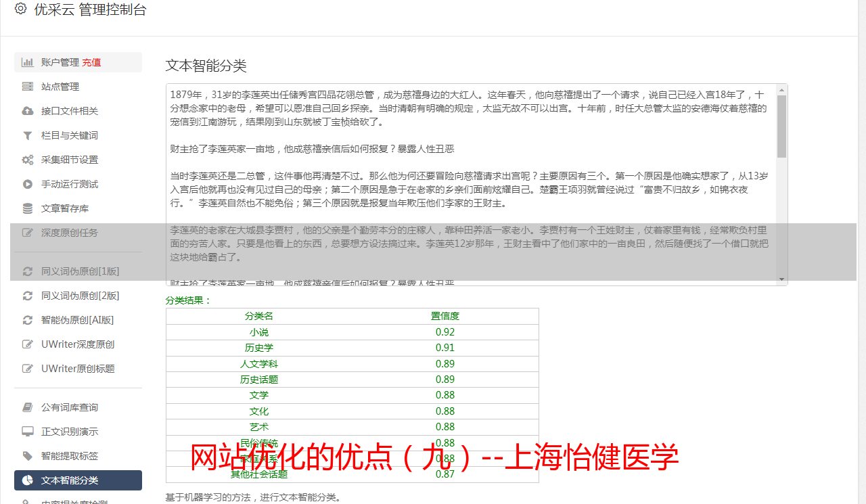Click the cloud upload icon for 接口文件相关

(x=28, y=111)
